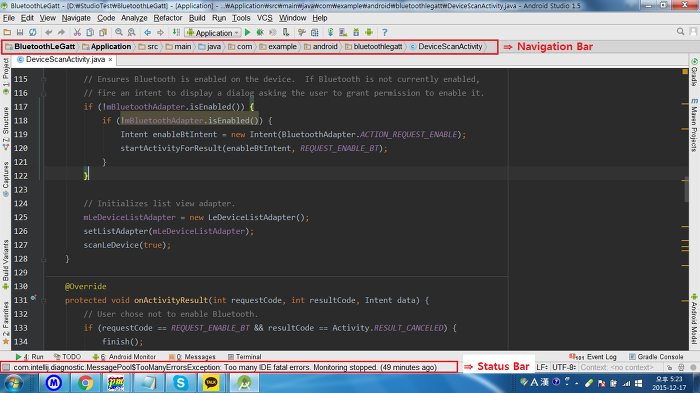Viewport: 700px width, 393px height.
Task: Open the Application run configuration dropdown
Action: [213, 33]
